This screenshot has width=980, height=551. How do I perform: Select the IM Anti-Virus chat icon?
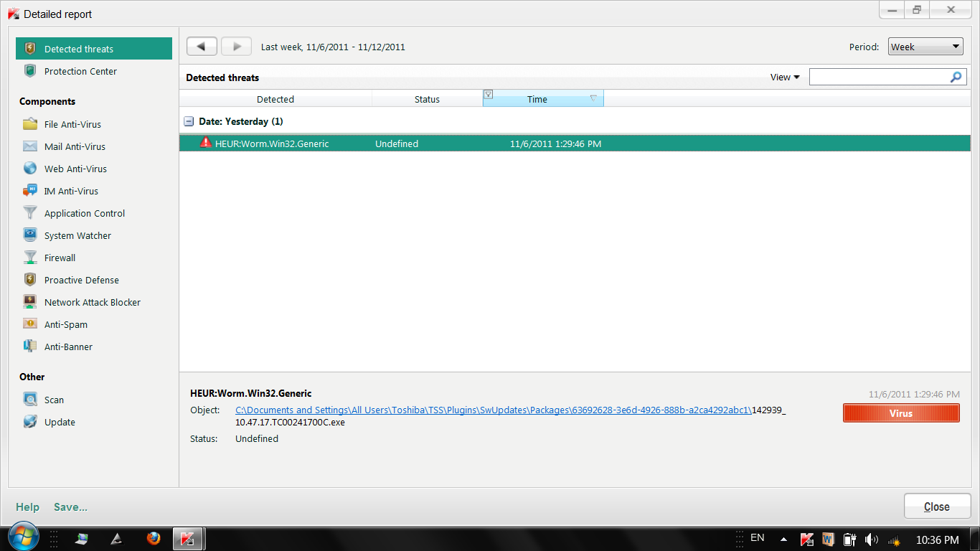(x=30, y=191)
